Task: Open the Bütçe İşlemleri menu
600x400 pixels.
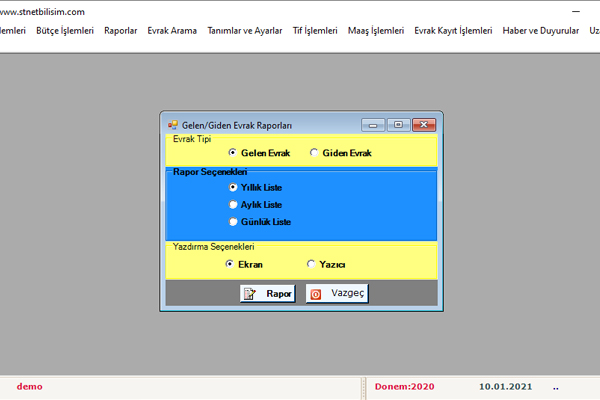Action: tap(65, 31)
